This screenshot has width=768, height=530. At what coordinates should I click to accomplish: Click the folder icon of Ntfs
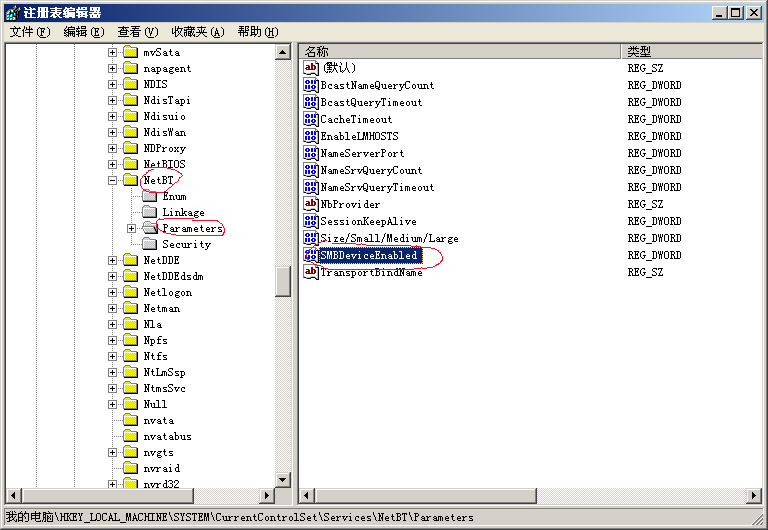130,356
